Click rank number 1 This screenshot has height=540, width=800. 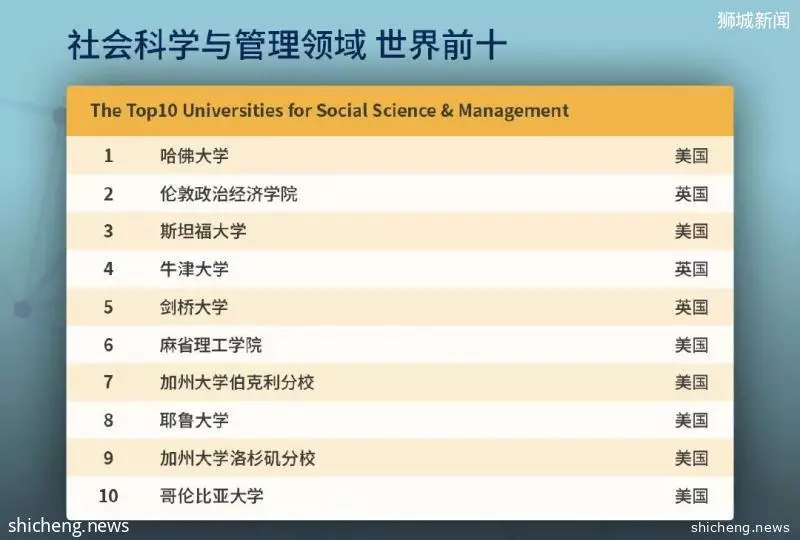tap(108, 156)
